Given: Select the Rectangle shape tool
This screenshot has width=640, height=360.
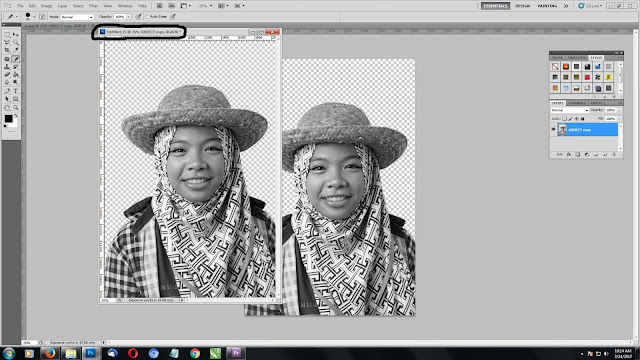Looking at the screenshot, I should click(x=16, y=99).
